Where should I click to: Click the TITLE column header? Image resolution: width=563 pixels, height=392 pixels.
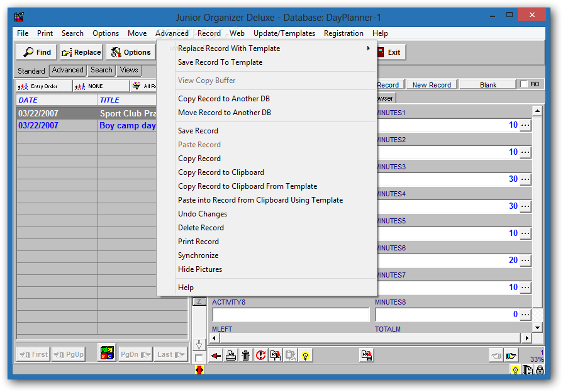[126, 100]
